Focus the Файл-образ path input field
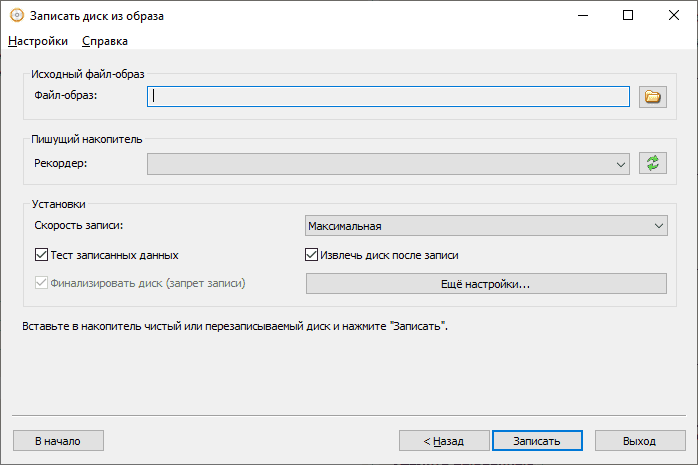 [x=388, y=97]
